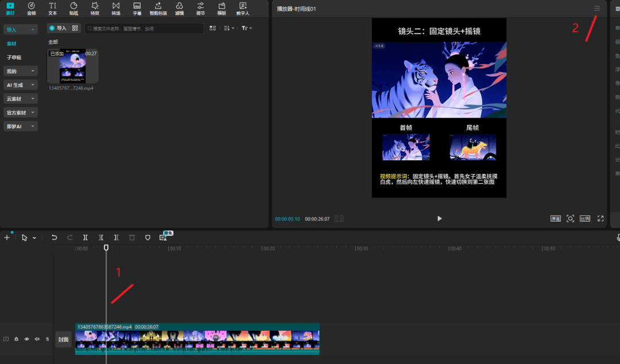Toggle the track lock icon
Image resolution: width=620 pixels, height=364 pixels.
click(x=17, y=339)
